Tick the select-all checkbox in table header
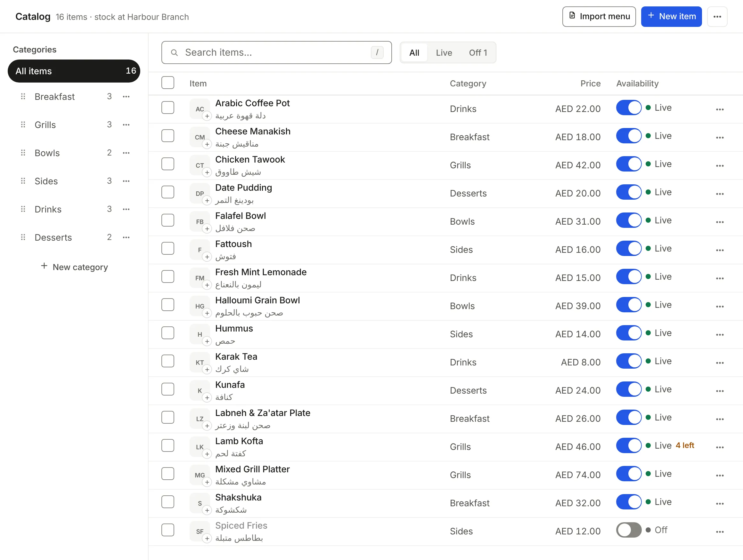The width and height of the screenshot is (743, 560). point(167,83)
